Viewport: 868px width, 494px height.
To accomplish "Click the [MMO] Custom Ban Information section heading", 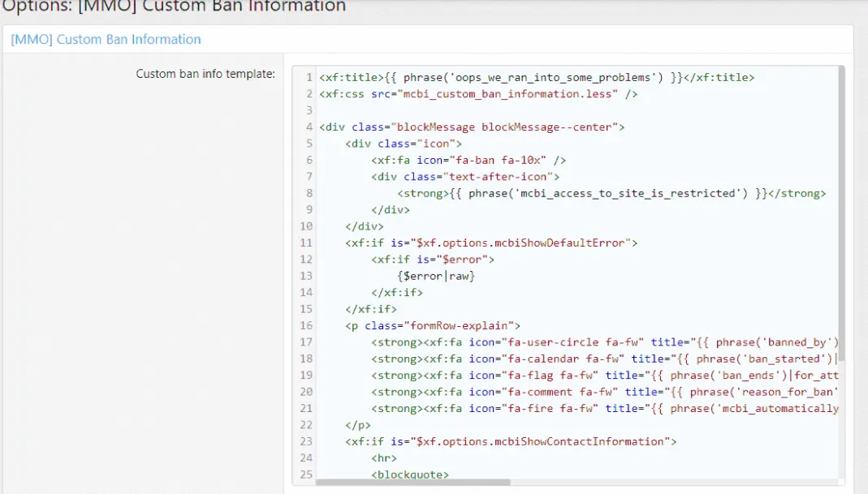I will tap(106, 39).
